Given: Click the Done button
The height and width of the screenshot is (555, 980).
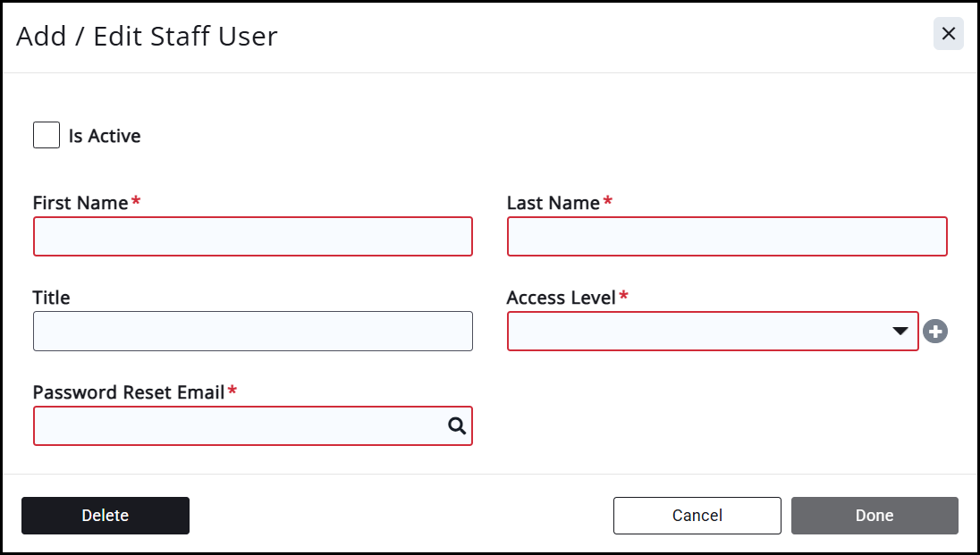Looking at the screenshot, I should coord(874,516).
